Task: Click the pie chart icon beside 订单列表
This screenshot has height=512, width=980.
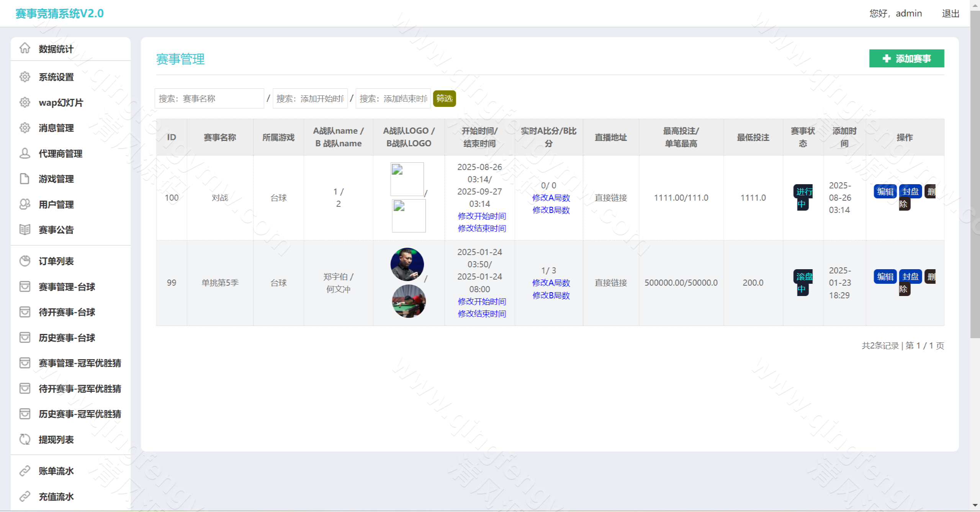Action: [x=25, y=261]
